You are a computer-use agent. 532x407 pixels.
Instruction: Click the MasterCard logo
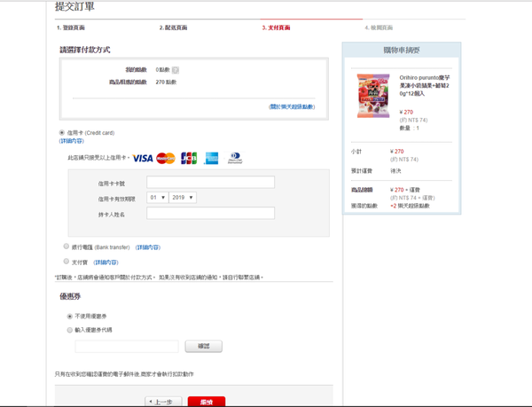(x=166, y=159)
